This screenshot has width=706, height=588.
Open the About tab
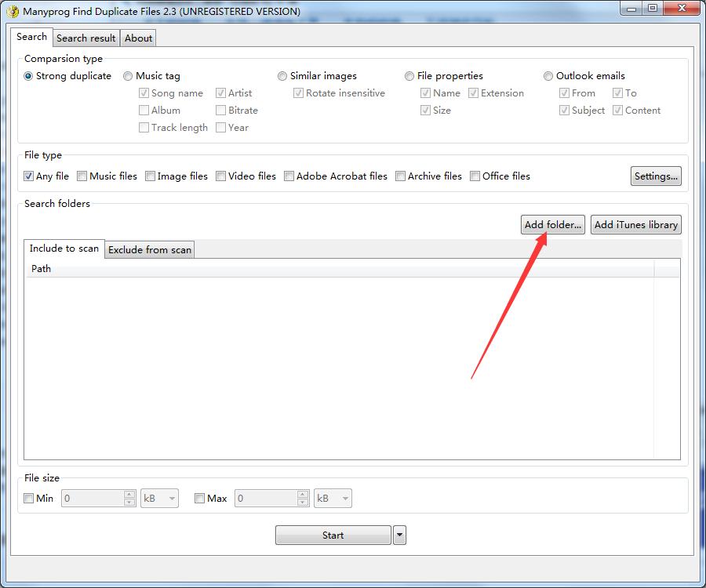pyautogui.click(x=138, y=38)
